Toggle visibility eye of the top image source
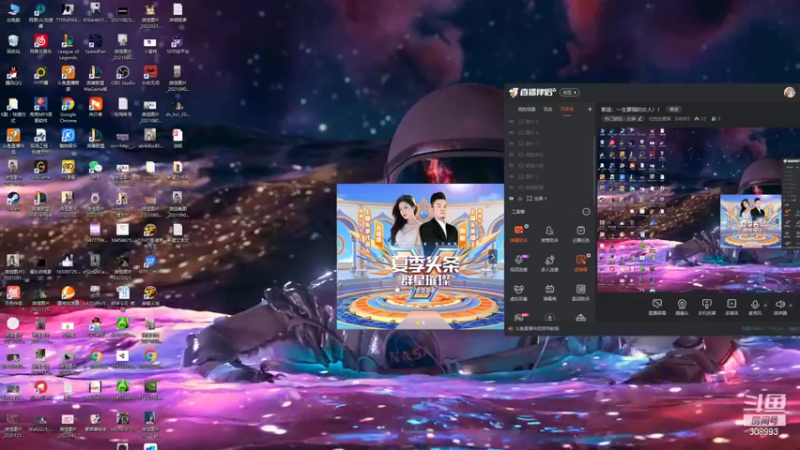This screenshot has height=450, width=800. (511, 122)
